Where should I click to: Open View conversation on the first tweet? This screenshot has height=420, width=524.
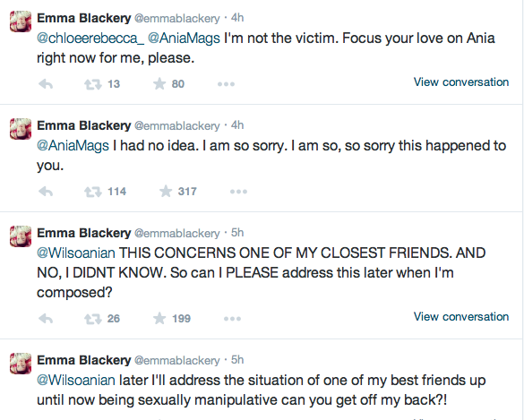pyautogui.click(x=461, y=82)
